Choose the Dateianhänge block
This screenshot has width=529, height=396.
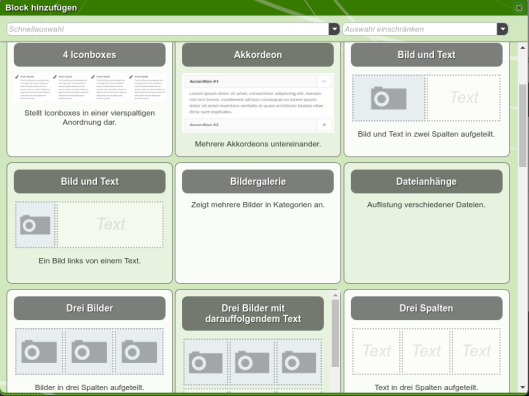point(426,181)
